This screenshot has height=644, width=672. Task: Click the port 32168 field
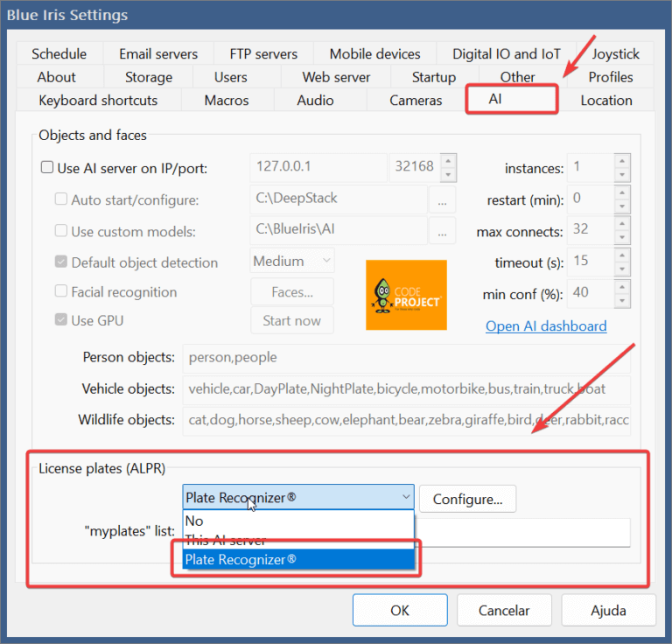(415, 167)
